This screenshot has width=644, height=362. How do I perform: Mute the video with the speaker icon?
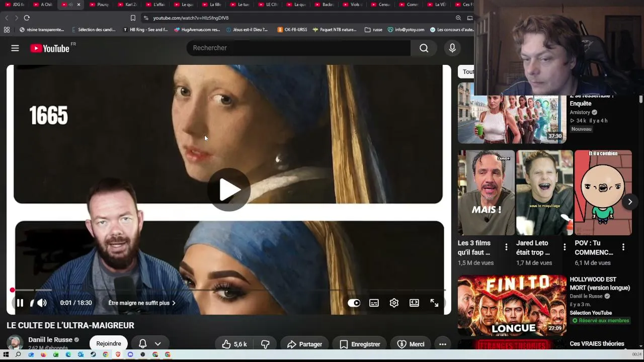click(x=42, y=303)
